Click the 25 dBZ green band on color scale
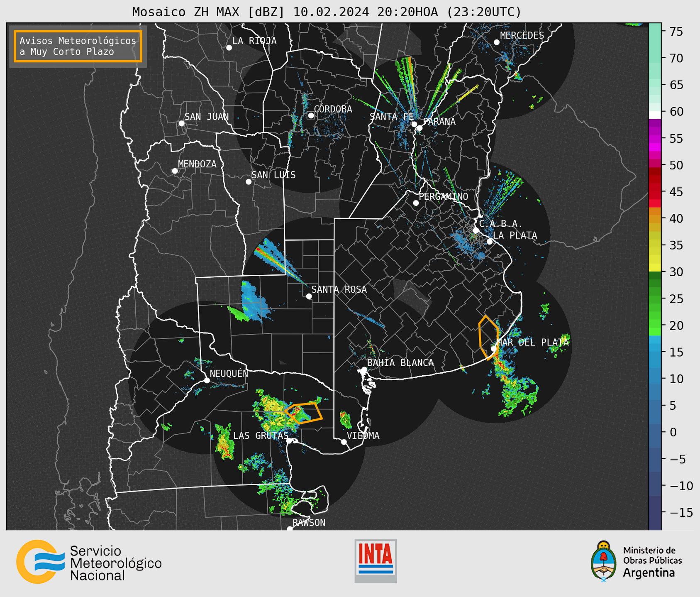 [655, 298]
